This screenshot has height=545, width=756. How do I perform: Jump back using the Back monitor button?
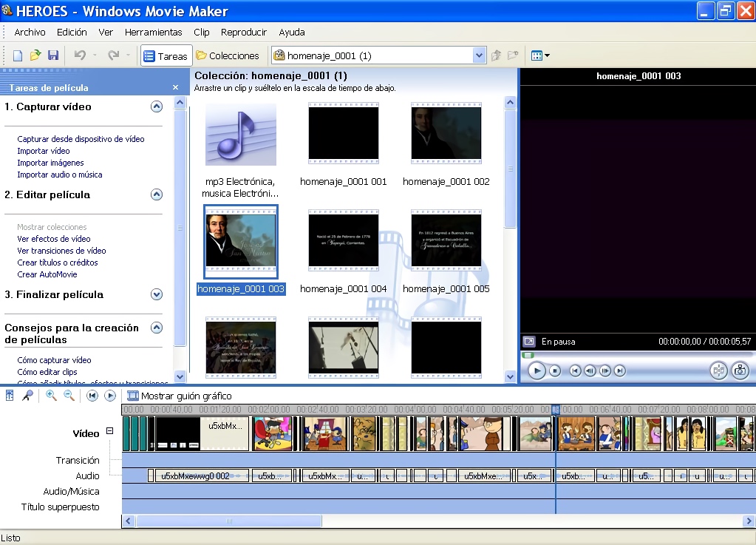[575, 371]
